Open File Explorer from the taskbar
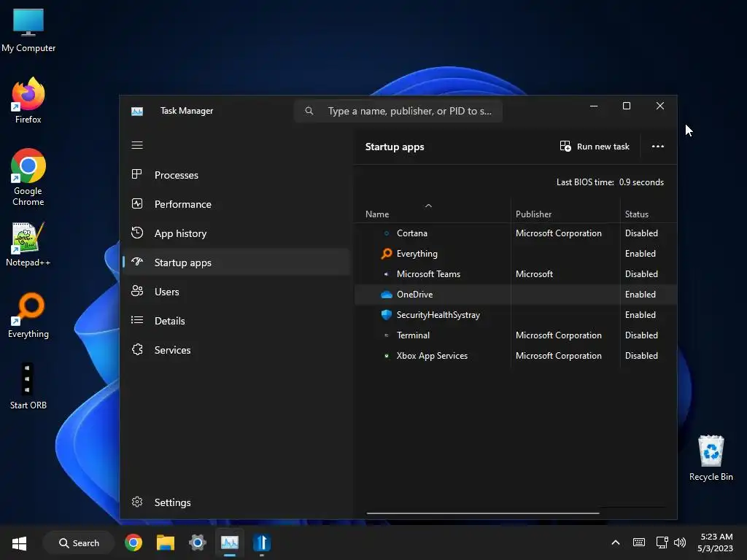This screenshot has width=747, height=560. (166, 542)
